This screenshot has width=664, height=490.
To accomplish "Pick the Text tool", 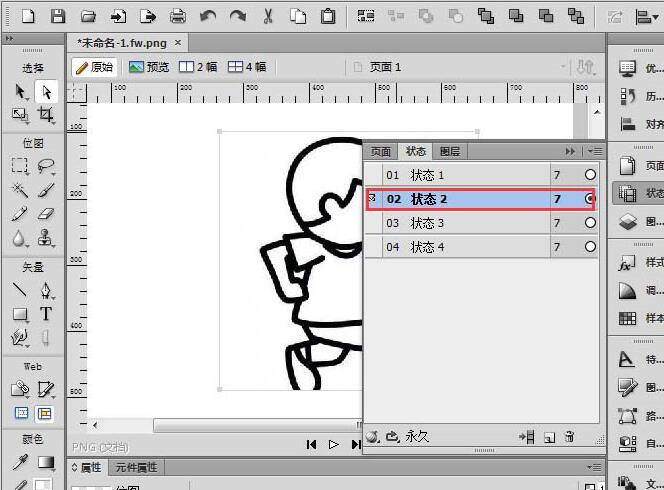I will 45,313.
